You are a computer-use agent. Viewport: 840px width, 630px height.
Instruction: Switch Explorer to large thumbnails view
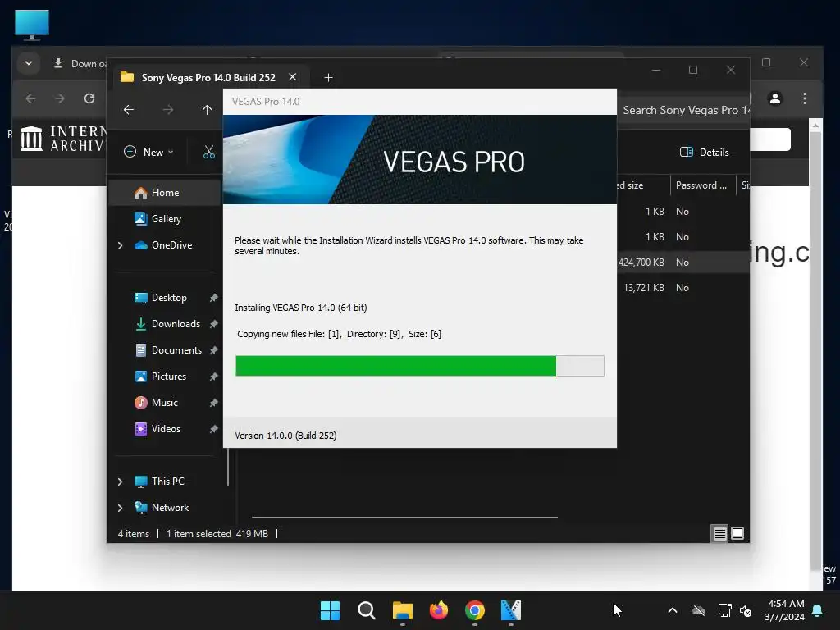(x=737, y=533)
